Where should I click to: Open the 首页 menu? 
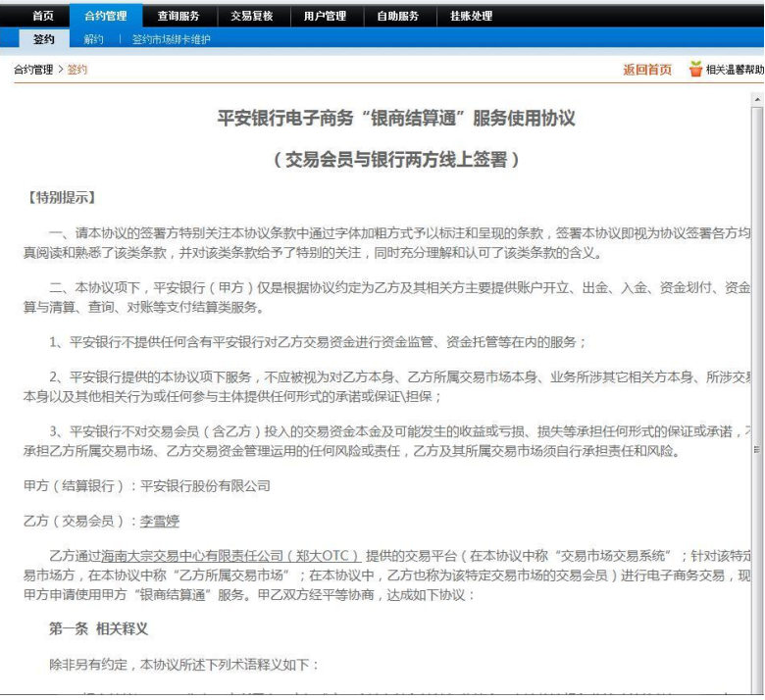click(x=43, y=16)
